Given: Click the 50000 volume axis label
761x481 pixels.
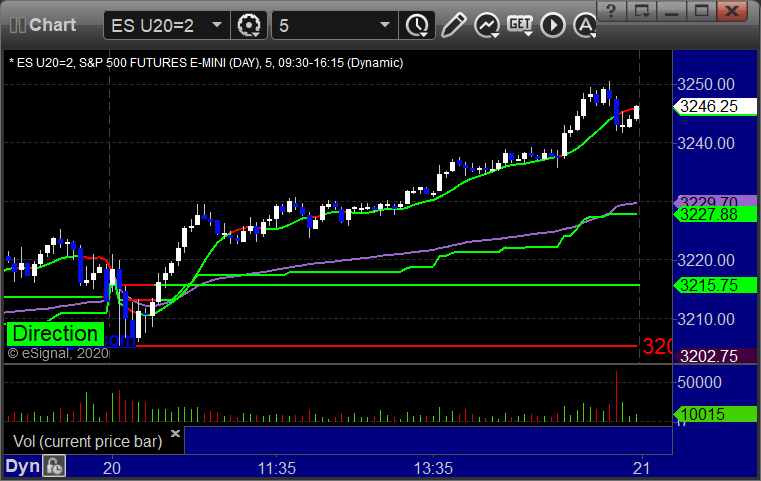Looking at the screenshot, I should click(x=699, y=382).
